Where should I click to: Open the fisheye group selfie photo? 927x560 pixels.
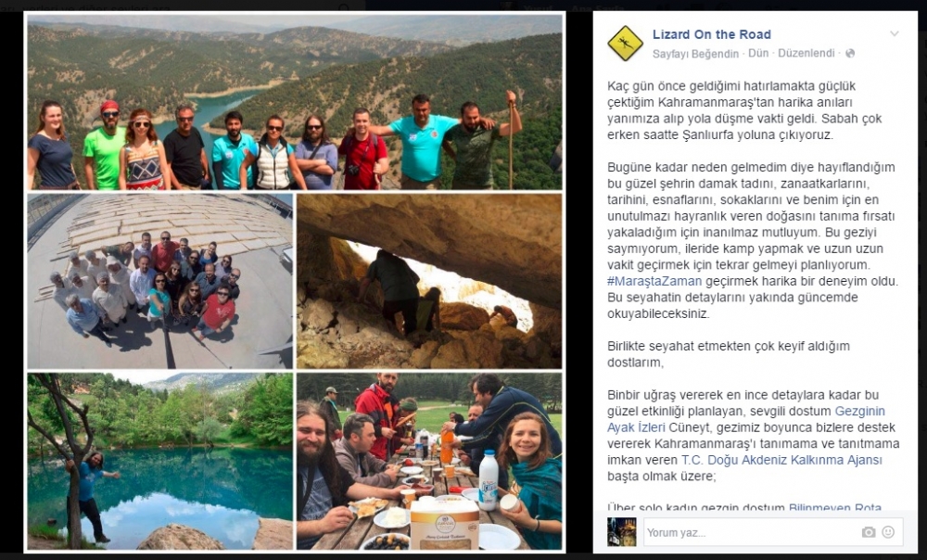click(159, 282)
